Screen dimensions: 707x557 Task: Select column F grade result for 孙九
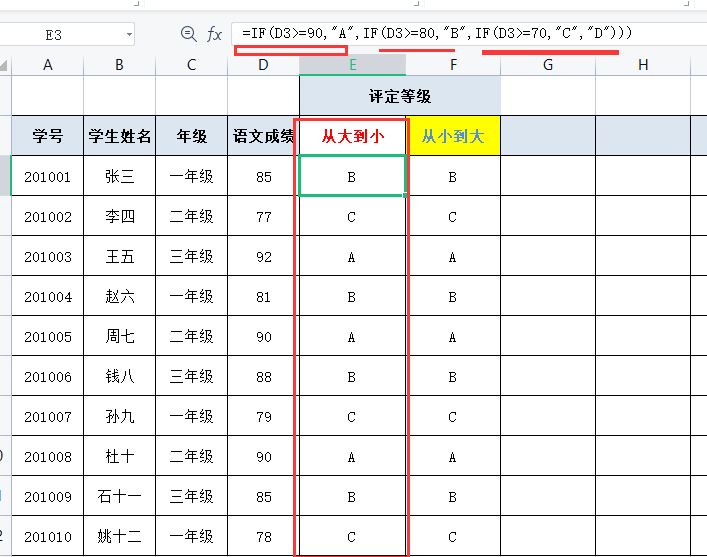[x=453, y=416]
